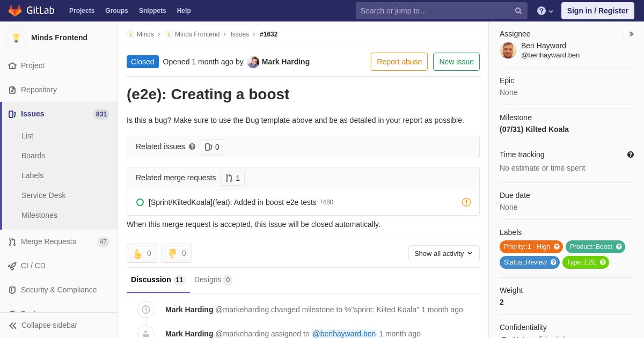Open Snippets in the top navbar

(x=152, y=11)
